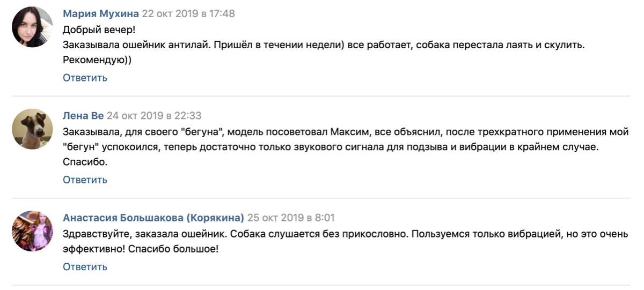
Task: Click the line starting 'Заказывала ошейник антилай'
Action: coord(324,45)
